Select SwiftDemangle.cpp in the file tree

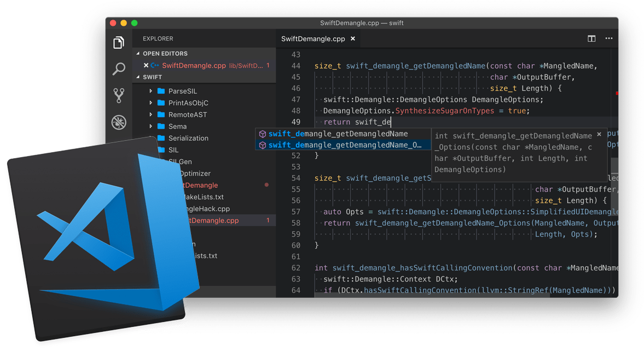[213, 221]
